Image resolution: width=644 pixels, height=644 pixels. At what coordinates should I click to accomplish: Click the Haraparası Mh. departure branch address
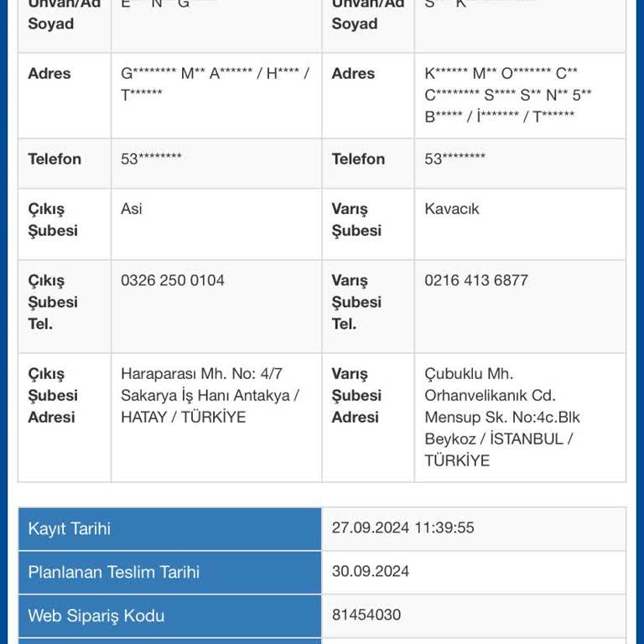pos(210,395)
